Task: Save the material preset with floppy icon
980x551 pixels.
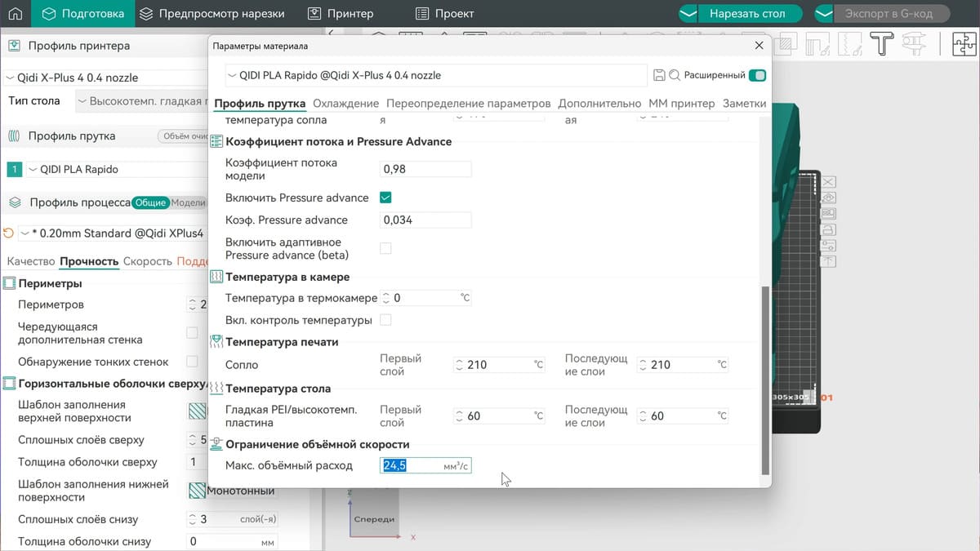Action: pyautogui.click(x=660, y=73)
